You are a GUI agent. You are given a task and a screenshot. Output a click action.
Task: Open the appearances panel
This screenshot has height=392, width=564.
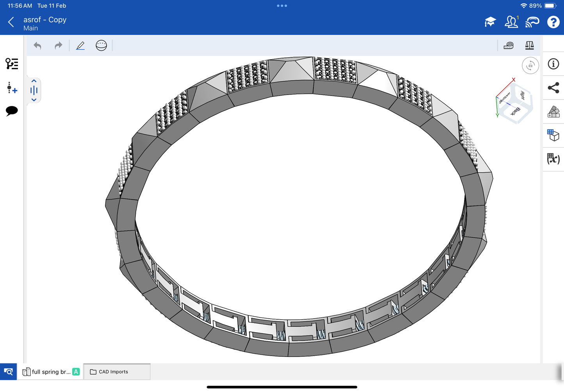pyautogui.click(x=553, y=112)
